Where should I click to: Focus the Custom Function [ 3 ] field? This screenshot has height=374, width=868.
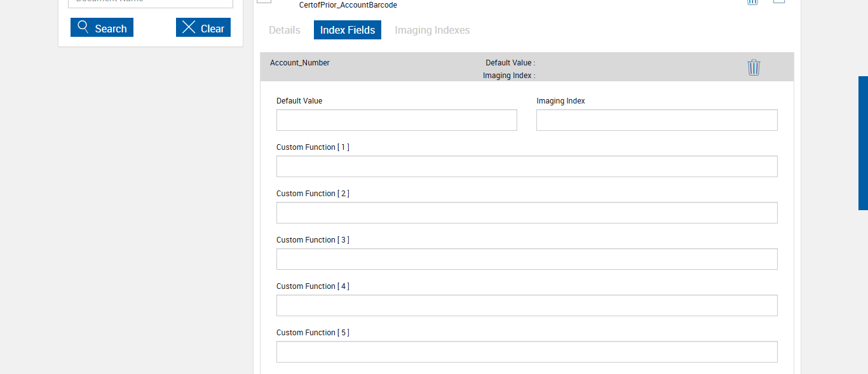(527, 259)
